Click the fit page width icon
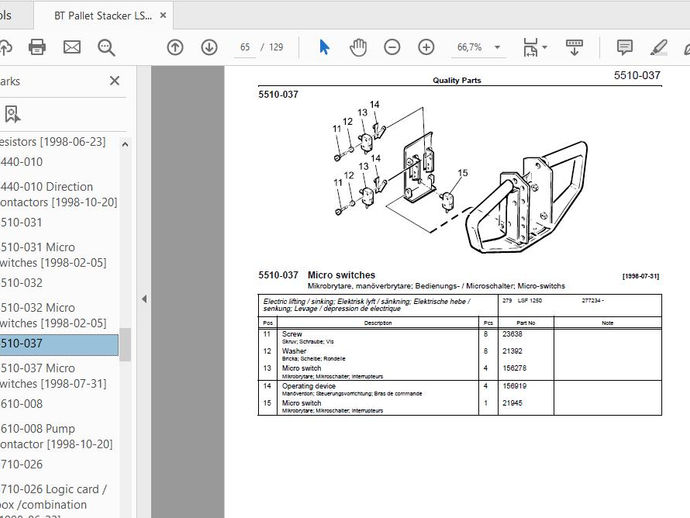 pos(530,47)
